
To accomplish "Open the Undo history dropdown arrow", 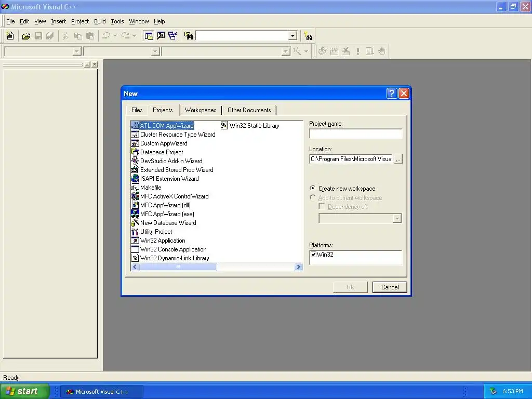I will click(x=115, y=36).
